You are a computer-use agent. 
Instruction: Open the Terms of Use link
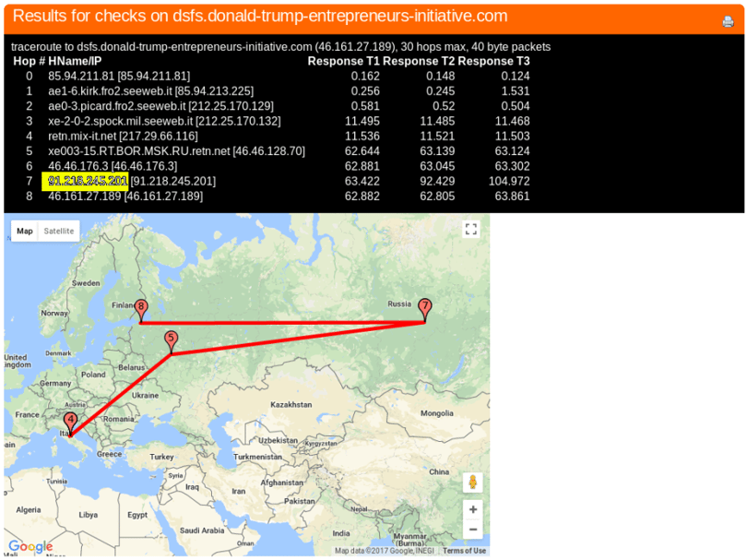click(464, 551)
